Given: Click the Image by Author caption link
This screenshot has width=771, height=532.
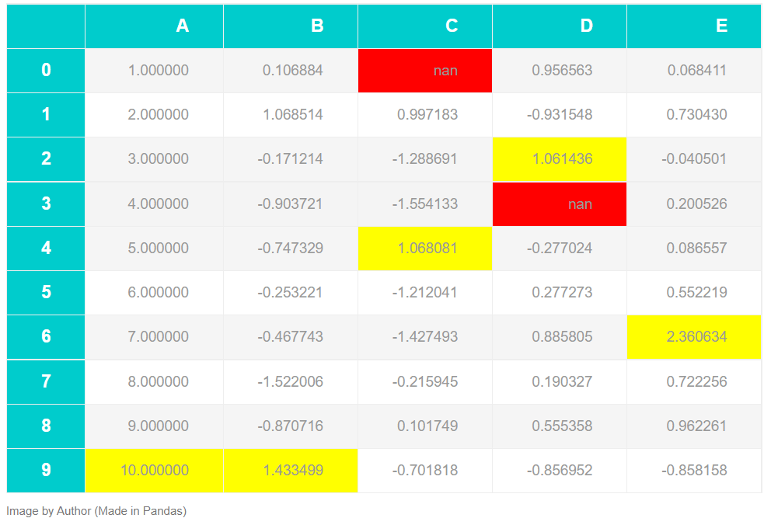Looking at the screenshot, I should (x=68, y=510).
